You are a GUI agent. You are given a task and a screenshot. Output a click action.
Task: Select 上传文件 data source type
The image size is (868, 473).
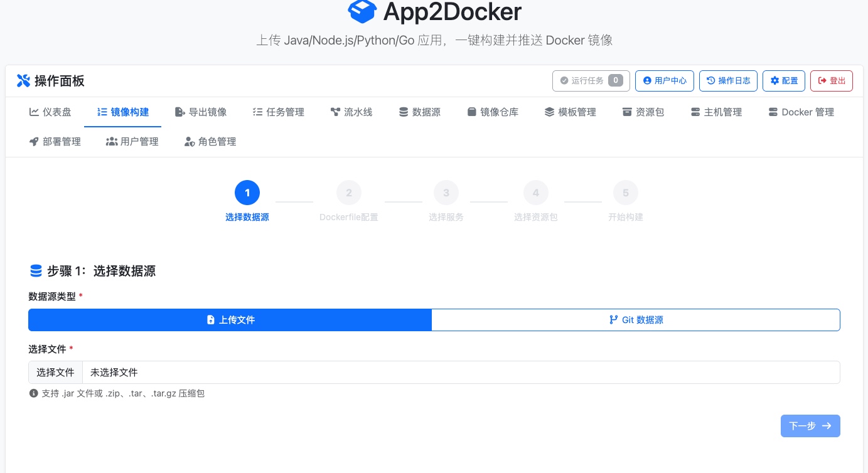pyautogui.click(x=230, y=320)
